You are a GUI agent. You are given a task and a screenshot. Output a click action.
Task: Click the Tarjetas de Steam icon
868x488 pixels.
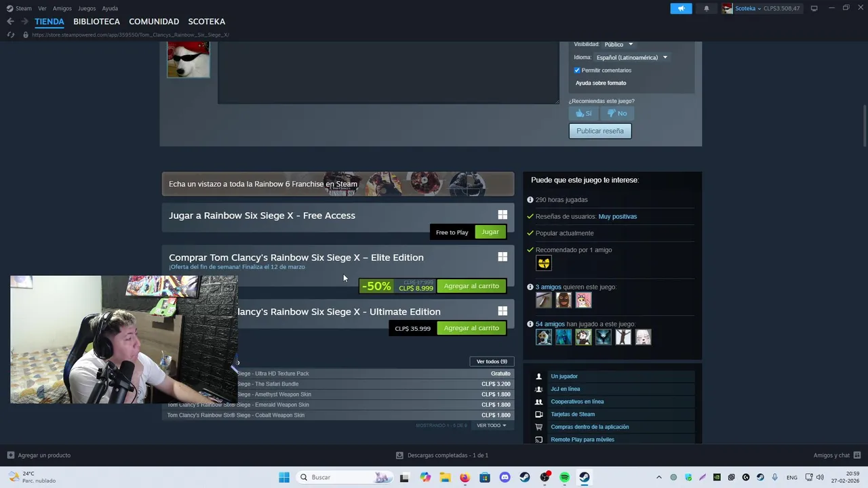pos(538,414)
